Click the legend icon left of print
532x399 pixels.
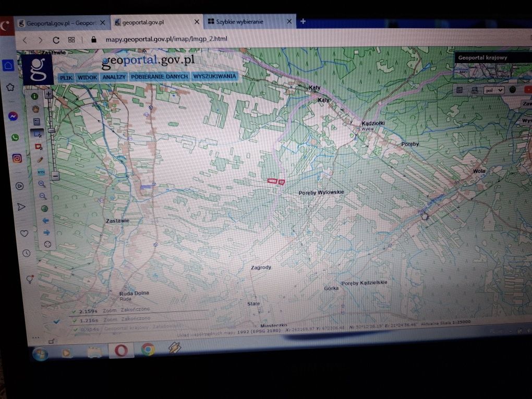click(x=460, y=90)
